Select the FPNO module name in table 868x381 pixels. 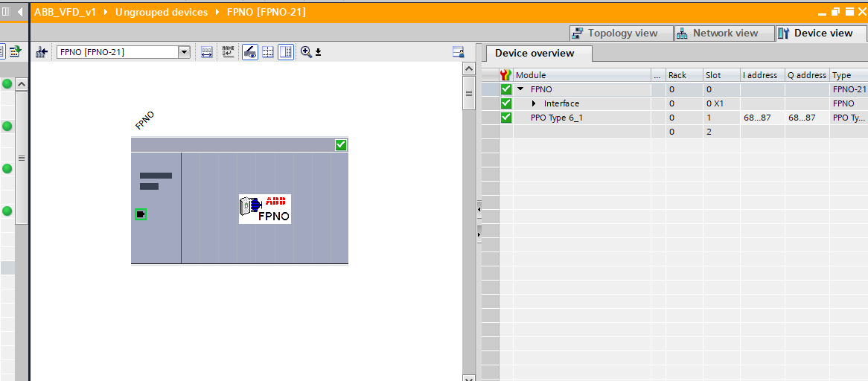pyautogui.click(x=541, y=89)
